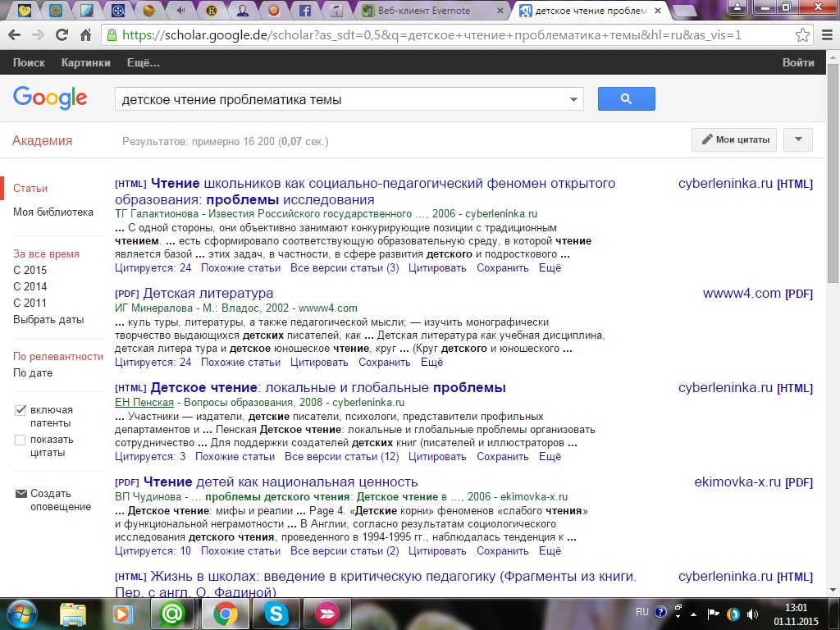Open Моя библиотека

53,212
